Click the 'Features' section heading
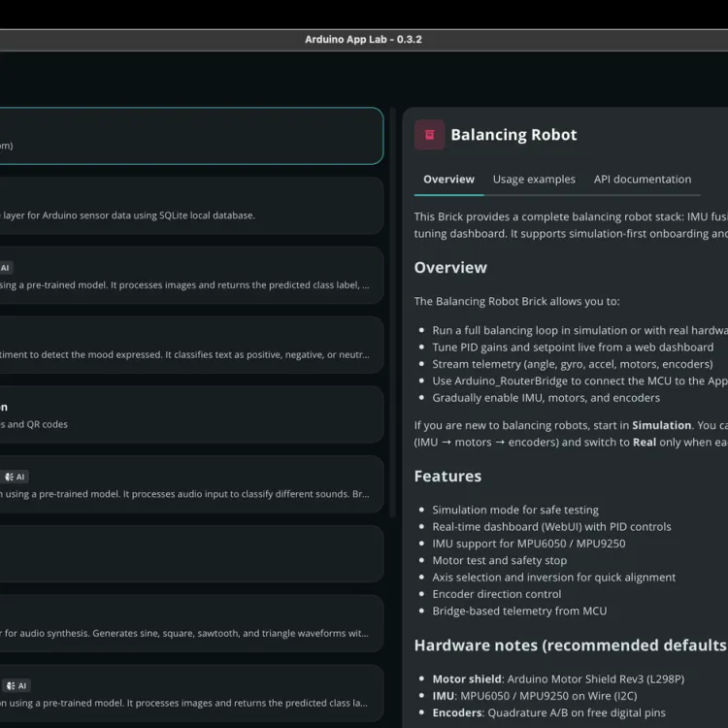The image size is (728, 728). (447, 476)
